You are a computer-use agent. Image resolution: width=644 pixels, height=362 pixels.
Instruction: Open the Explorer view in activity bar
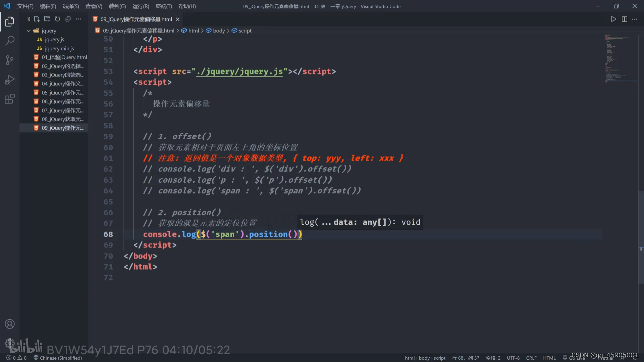[x=10, y=22]
